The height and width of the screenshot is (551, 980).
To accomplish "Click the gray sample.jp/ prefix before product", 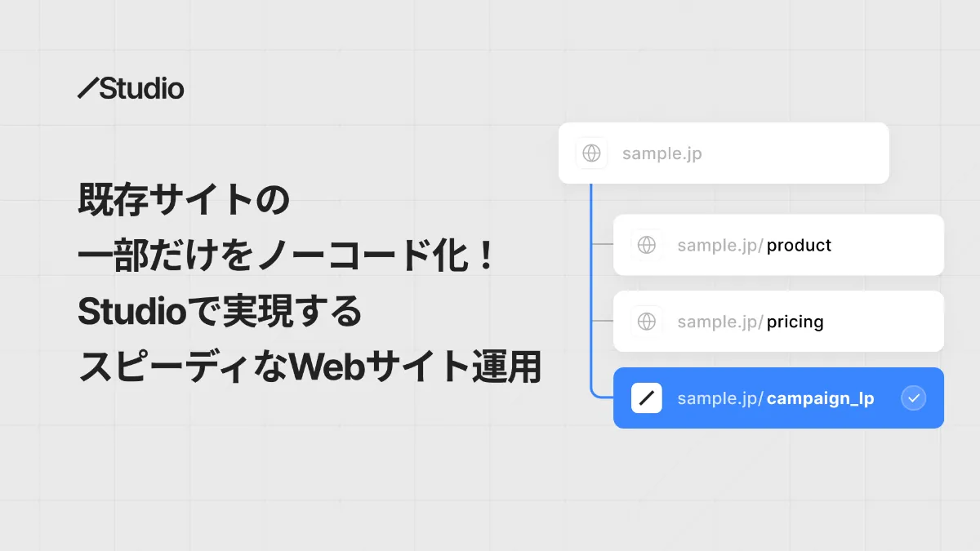I will [719, 245].
